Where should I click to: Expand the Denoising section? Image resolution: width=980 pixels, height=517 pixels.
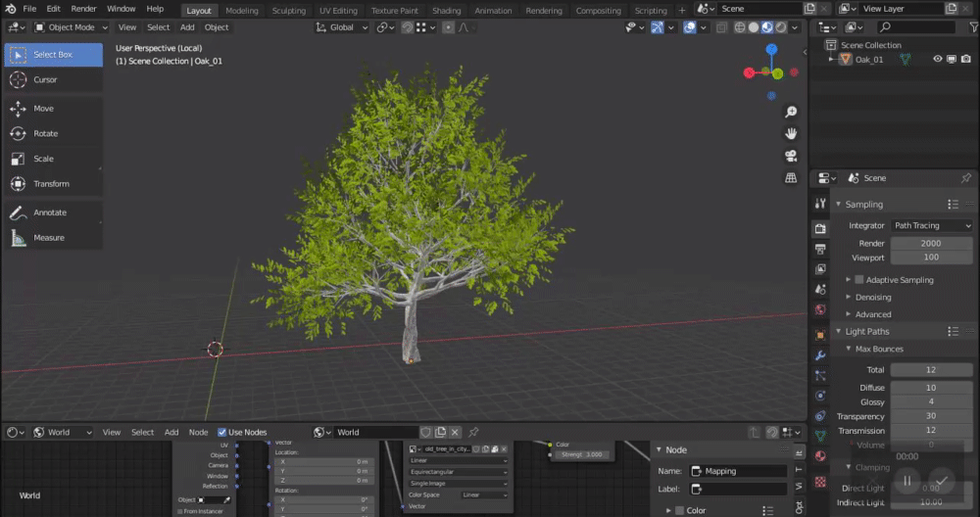(x=872, y=297)
